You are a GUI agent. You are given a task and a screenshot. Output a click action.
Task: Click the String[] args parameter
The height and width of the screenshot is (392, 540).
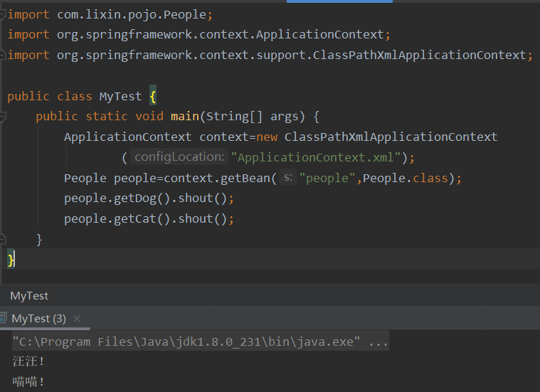(x=252, y=117)
